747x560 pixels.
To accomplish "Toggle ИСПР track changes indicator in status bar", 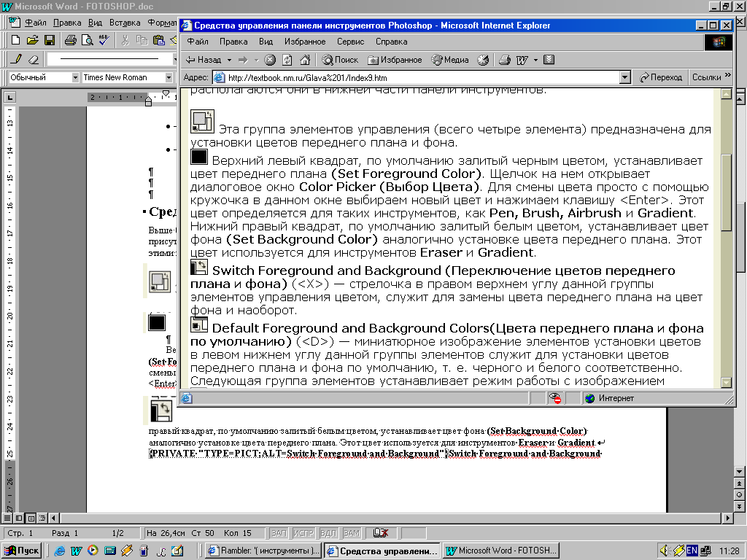I will [303, 533].
